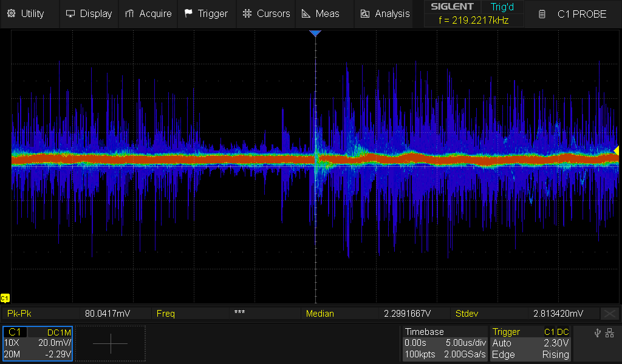Click the network LAN status icon
The height and width of the screenshot is (364, 622).
[x=610, y=332]
